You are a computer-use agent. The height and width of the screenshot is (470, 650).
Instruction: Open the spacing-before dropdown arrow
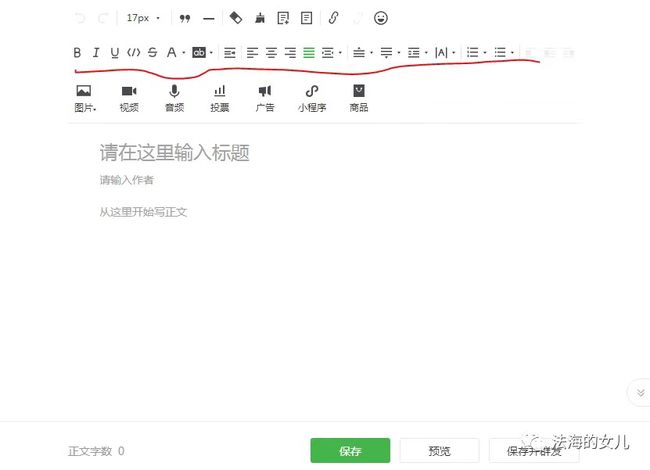[371, 53]
